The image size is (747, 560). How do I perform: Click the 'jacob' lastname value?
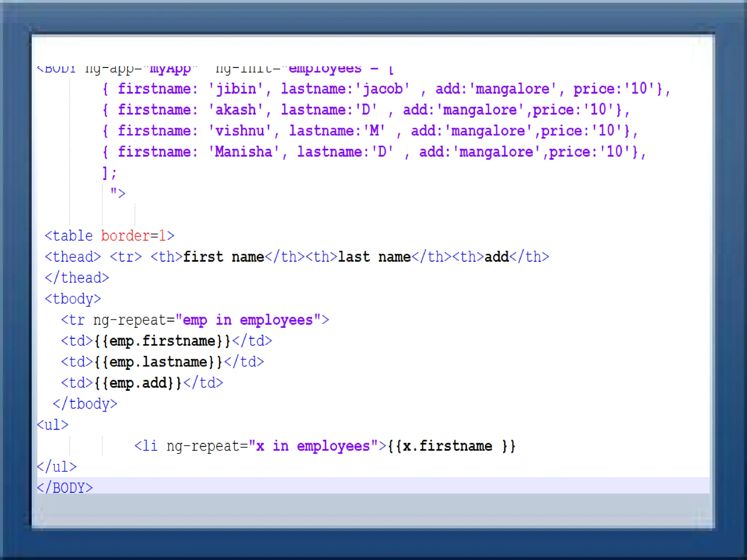(383, 89)
